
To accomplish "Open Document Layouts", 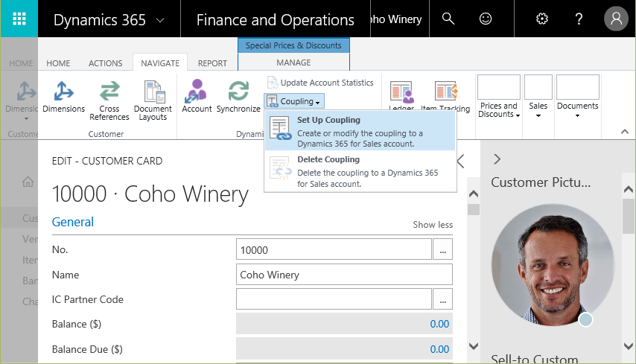I will (x=153, y=100).
